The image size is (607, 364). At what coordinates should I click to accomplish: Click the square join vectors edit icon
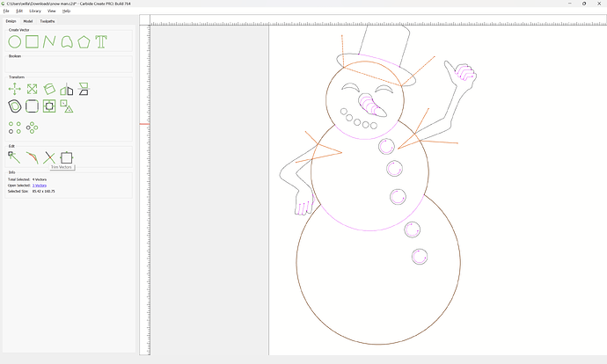coord(67,157)
